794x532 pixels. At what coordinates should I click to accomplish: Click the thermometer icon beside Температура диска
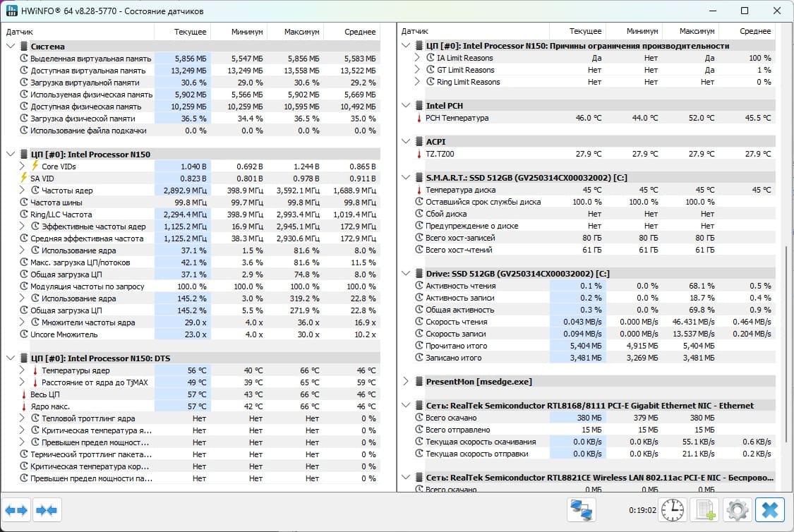coord(419,190)
